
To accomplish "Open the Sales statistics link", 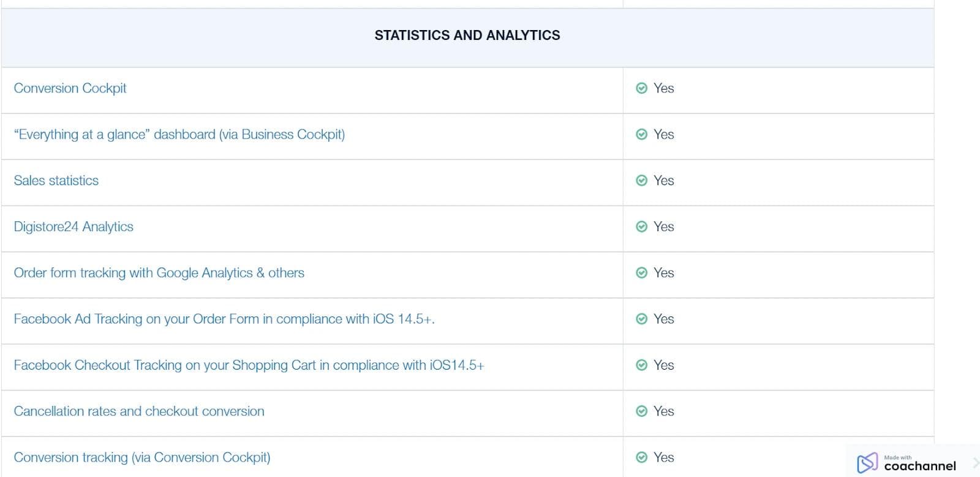I will (x=56, y=180).
